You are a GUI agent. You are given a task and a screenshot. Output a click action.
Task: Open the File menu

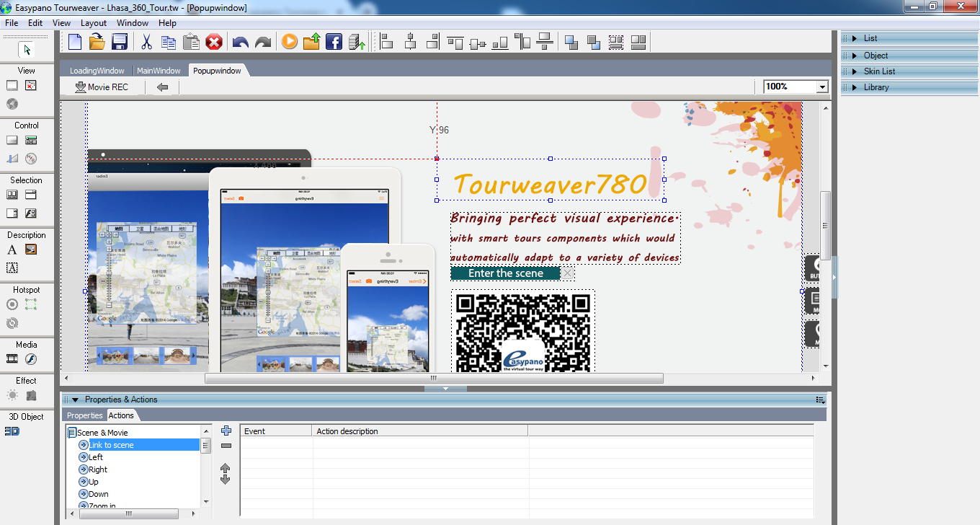point(12,23)
